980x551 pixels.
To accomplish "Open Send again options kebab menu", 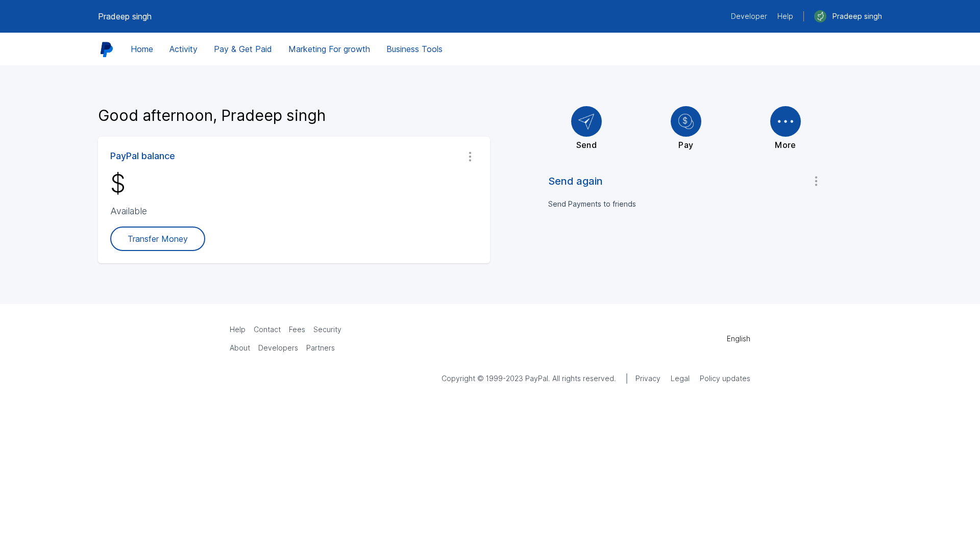I will click(x=816, y=181).
